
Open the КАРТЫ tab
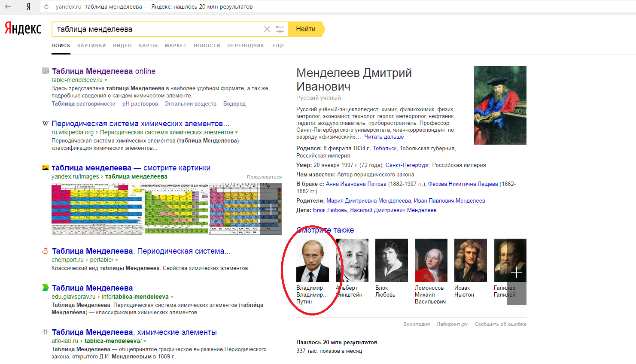[x=148, y=45]
